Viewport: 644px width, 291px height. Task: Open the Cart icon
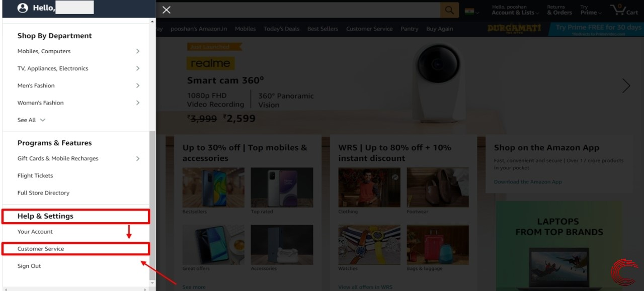pyautogui.click(x=624, y=10)
